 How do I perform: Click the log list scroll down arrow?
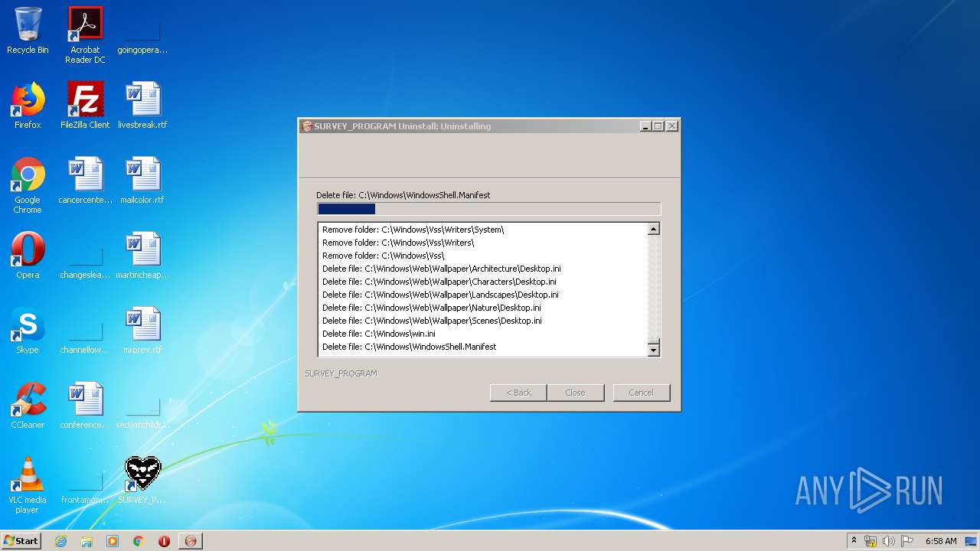pyautogui.click(x=653, y=350)
